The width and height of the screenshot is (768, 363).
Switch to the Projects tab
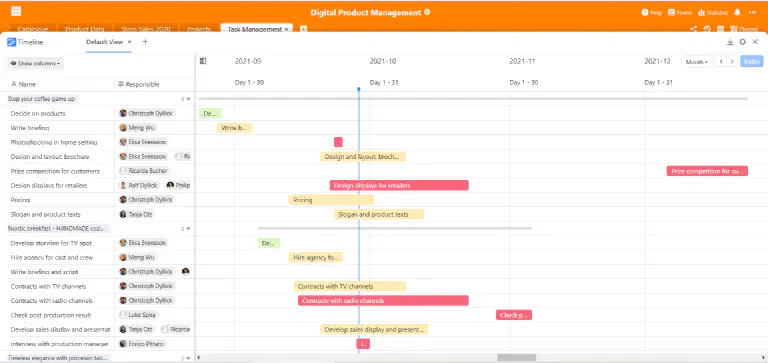199,29
